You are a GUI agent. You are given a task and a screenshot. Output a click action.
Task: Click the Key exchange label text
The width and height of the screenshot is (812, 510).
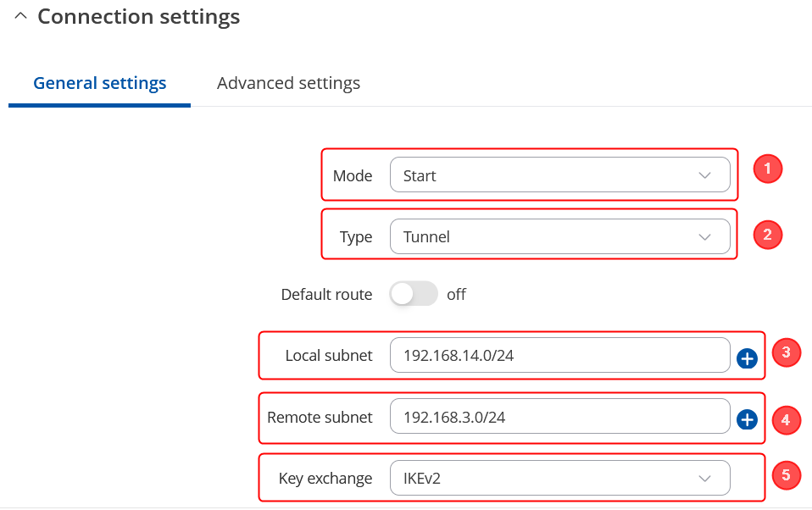[325, 478]
